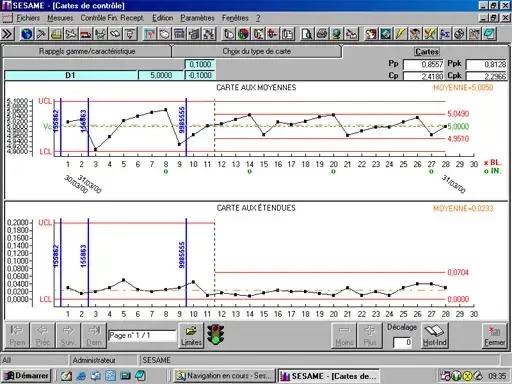This screenshot has height=384, width=512.
Task: Click the traffic light status icon
Action: click(215, 335)
